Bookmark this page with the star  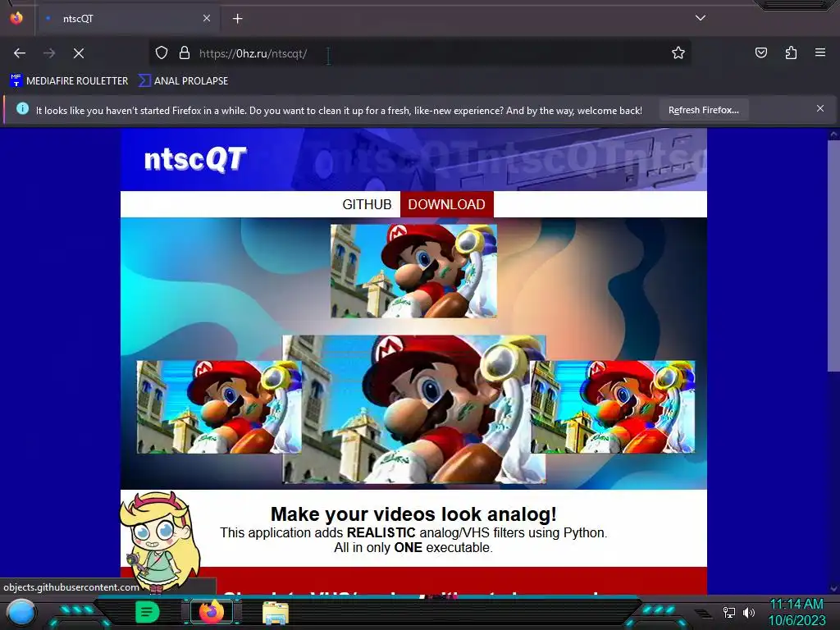pyautogui.click(x=678, y=53)
